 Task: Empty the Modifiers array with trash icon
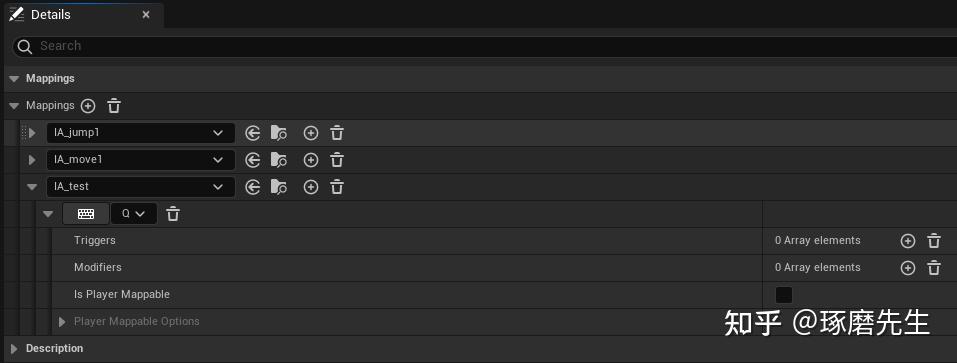[934, 267]
